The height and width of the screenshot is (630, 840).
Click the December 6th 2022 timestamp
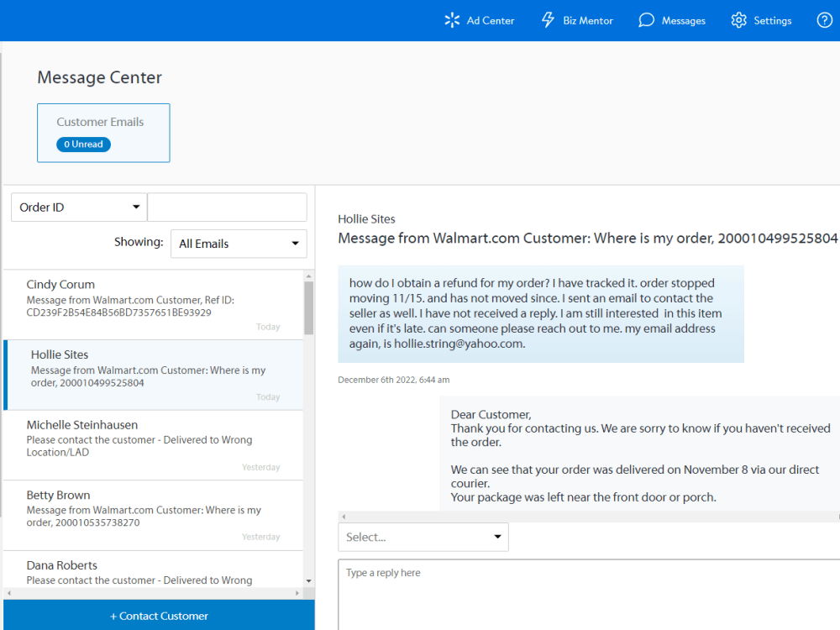click(394, 380)
